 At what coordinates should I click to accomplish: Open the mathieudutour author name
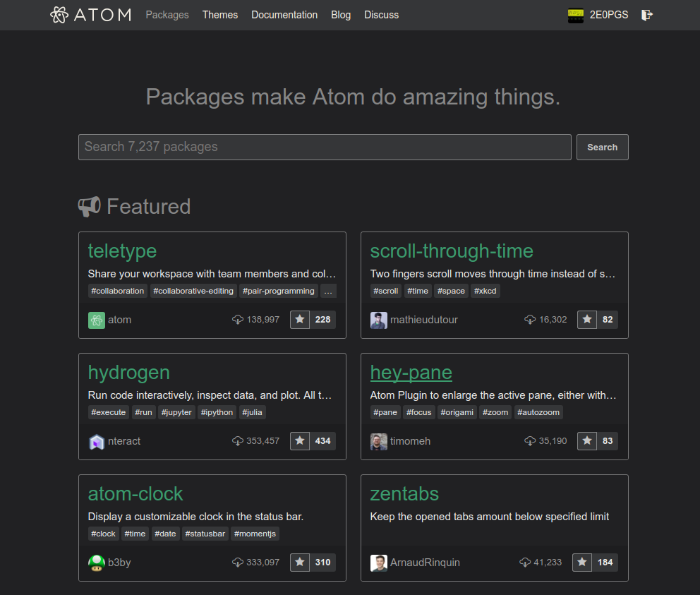click(x=423, y=320)
